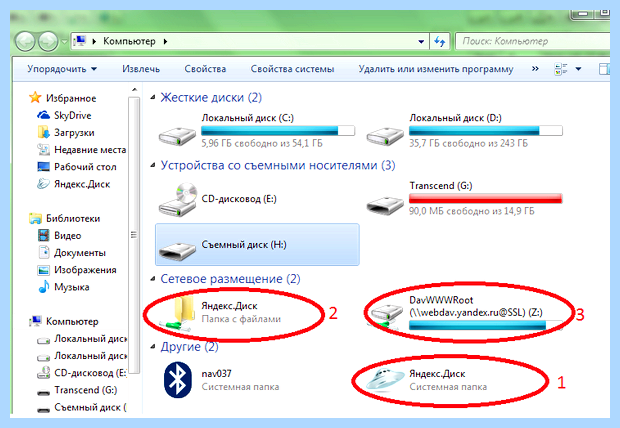Viewport: 620px width, 428px height.
Task: Click the Жесткие диски (2) group header
Action: point(211,97)
